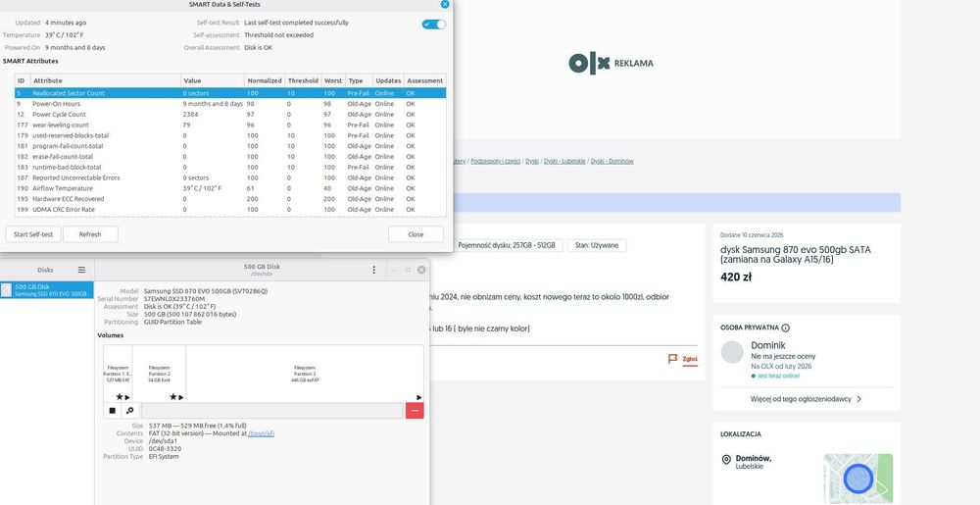This screenshot has width=980, height=505.
Task: Click Start Self-test button
Action: [x=33, y=234]
